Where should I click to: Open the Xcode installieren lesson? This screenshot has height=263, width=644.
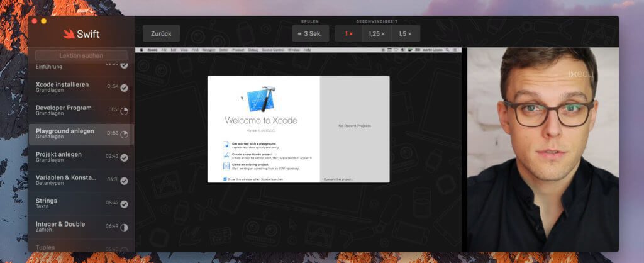coord(81,87)
